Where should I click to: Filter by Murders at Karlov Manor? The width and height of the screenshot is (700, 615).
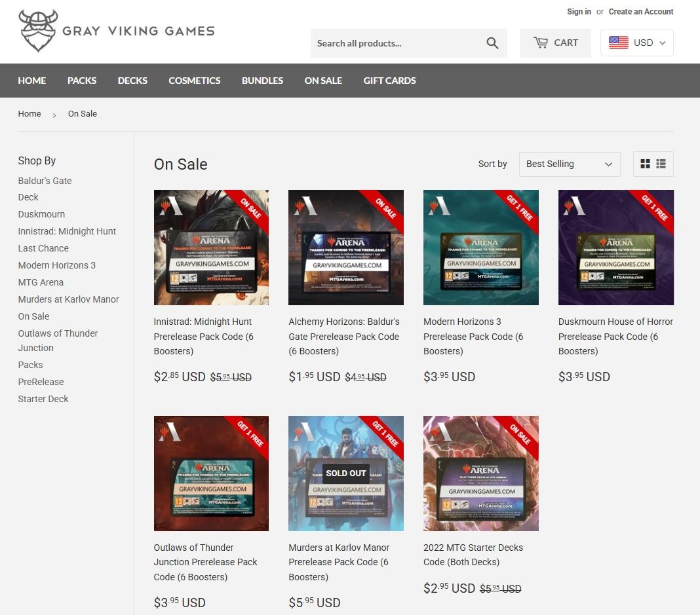pos(68,299)
